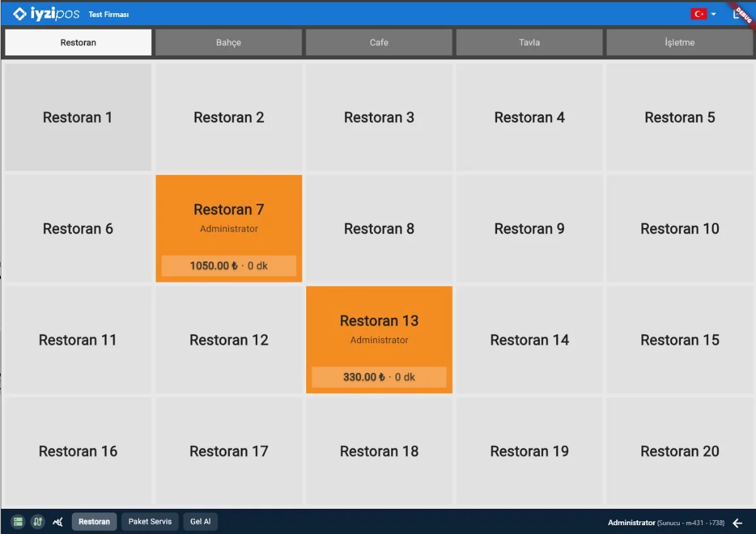Click the back arrow in bottom bar
Screen dimensions: 756x534
click(x=738, y=523)
